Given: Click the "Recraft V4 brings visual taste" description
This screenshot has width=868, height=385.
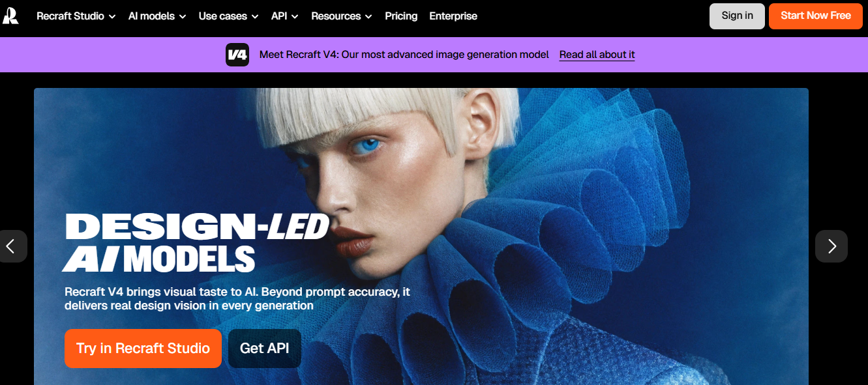Looking at the screenshot, I should pyautogui.click(x=237, y=298).
